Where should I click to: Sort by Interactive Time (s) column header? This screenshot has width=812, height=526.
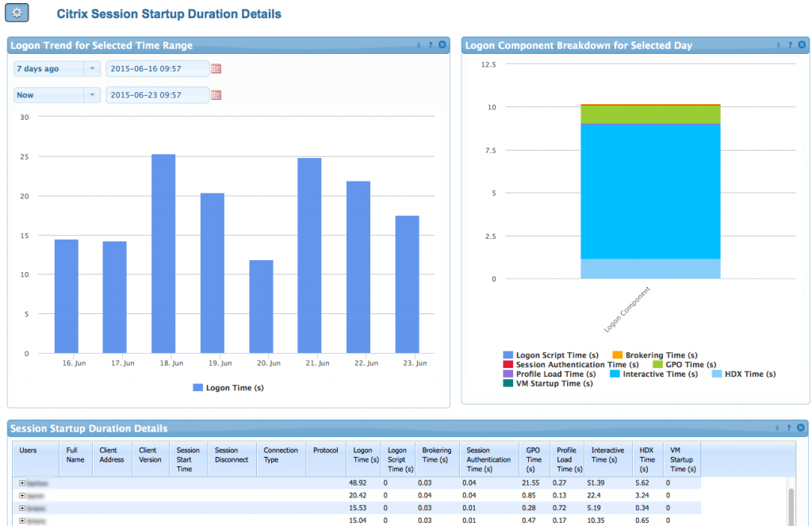point(608,459)
